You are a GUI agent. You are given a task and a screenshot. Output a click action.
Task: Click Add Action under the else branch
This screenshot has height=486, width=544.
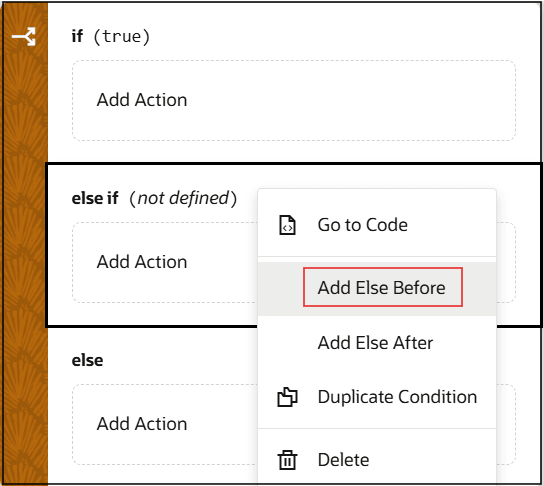[x=142, y=424]
